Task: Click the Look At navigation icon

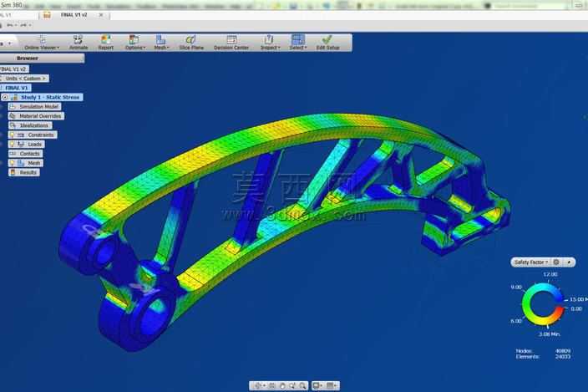Action: pyautogui.click(x=272, y=385)
